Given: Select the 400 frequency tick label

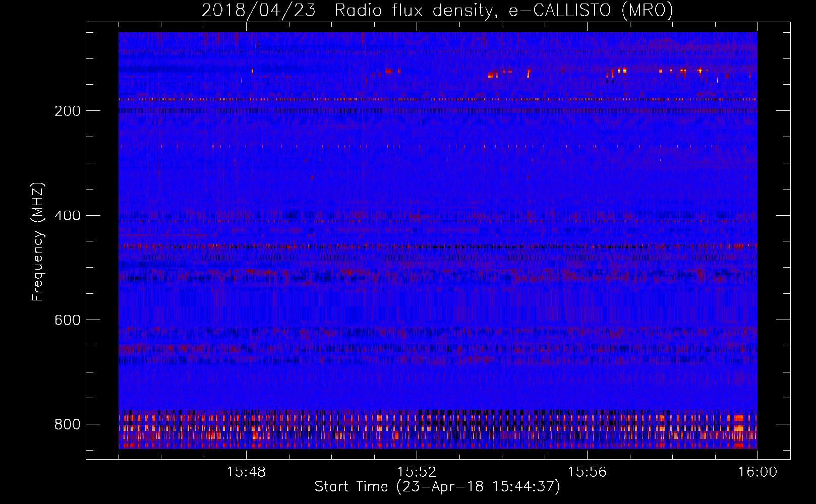Looking at the screenshot, I should tap(68, 216).
